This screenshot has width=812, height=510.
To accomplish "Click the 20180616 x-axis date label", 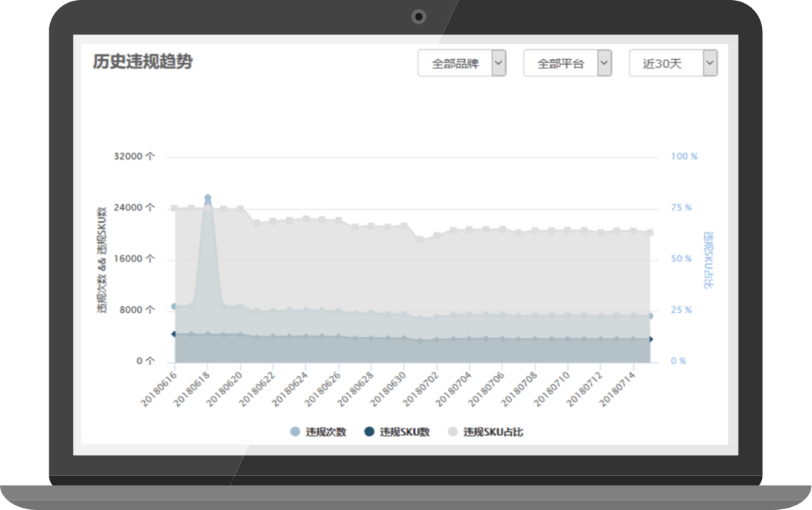I will [160, 388].
